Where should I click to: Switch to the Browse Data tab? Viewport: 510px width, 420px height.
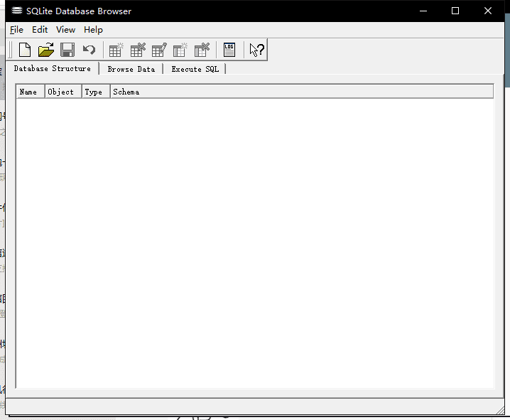131,69
